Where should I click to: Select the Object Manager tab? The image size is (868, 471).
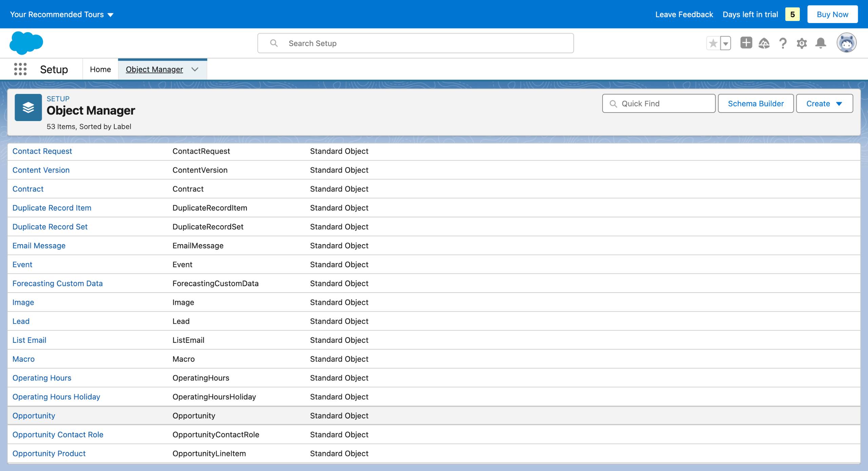tap(154, 70)
